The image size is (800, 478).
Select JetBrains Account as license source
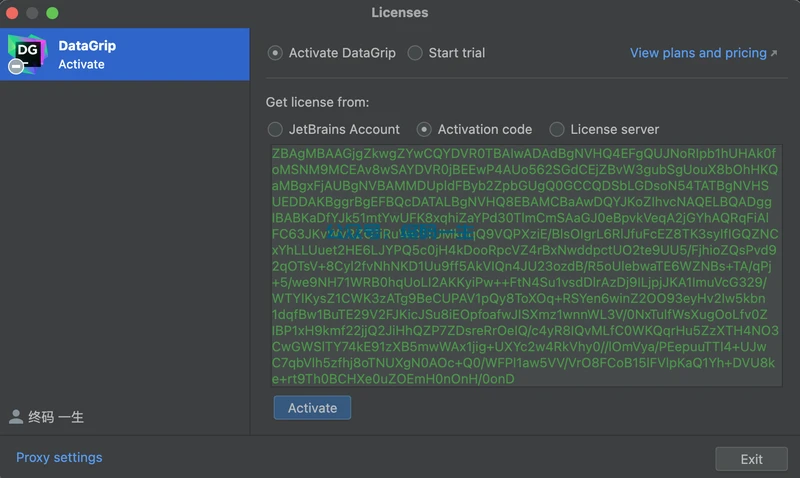click(x=275, y=129)
